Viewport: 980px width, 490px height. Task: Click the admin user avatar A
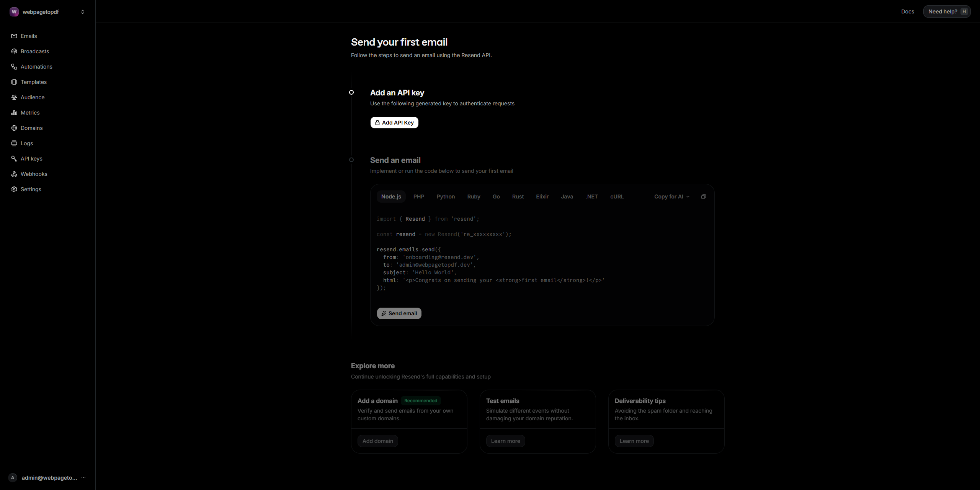pyautogui.click(x=13, y=478)
